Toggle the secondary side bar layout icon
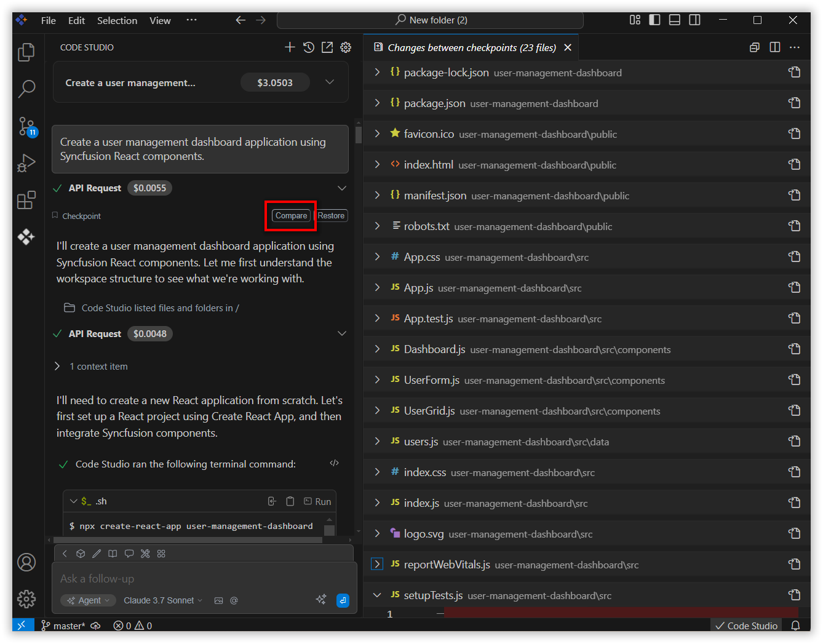Viewport: 823px width, 644px height. (x=694, y=20)
